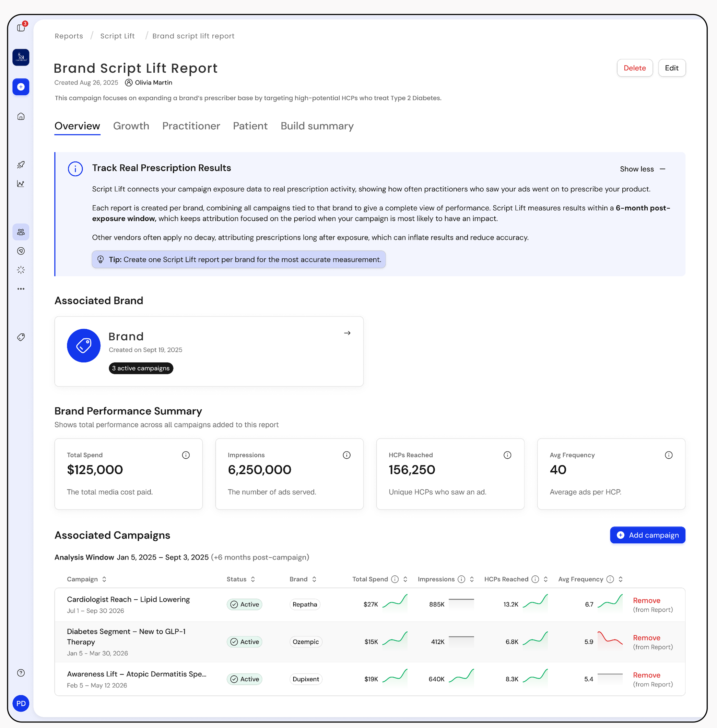Image resolution: width=717 pixels, height=728 pixels.
Task: Remove the Cardiologist Reach campaign from report
Action: (646, 600)
